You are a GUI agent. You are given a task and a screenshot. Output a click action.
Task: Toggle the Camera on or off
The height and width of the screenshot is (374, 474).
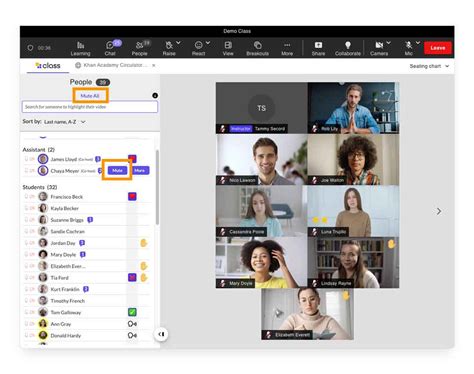(379, 48)
